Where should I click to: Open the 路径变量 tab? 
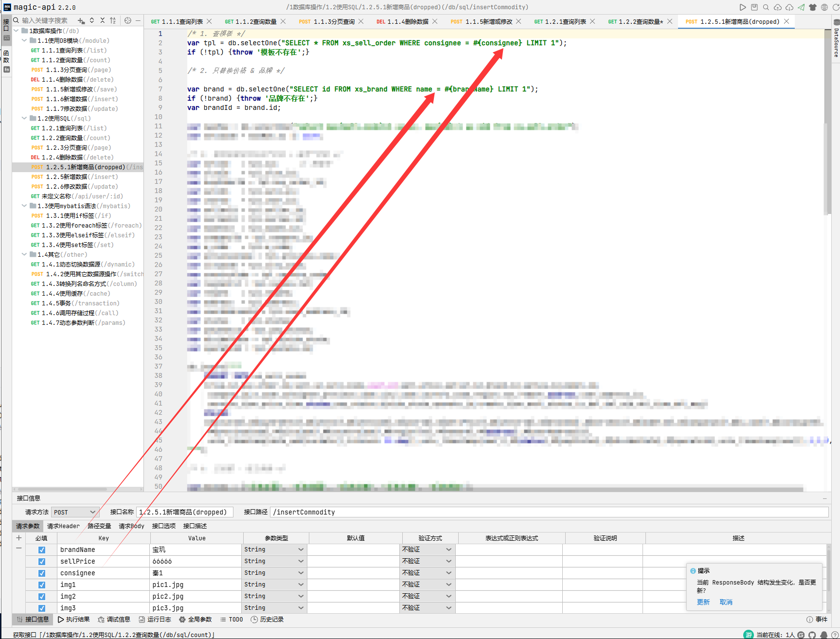click(99, 526)
